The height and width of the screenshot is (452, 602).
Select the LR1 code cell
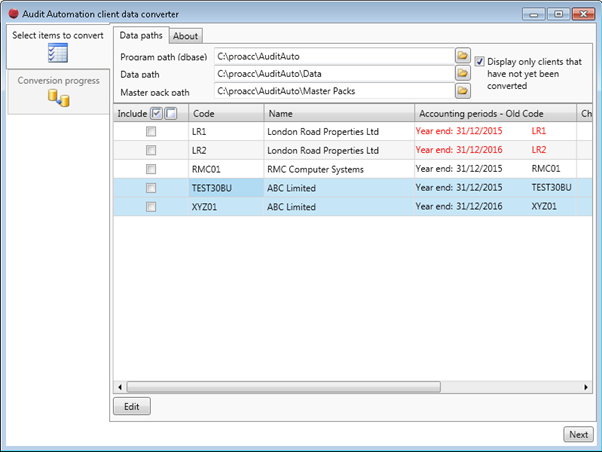coord(226,131)
